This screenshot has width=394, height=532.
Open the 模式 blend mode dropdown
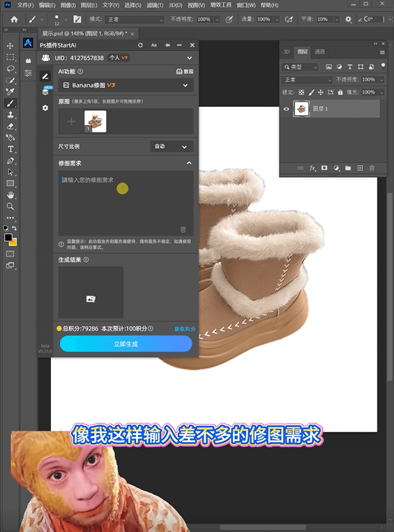135,20
